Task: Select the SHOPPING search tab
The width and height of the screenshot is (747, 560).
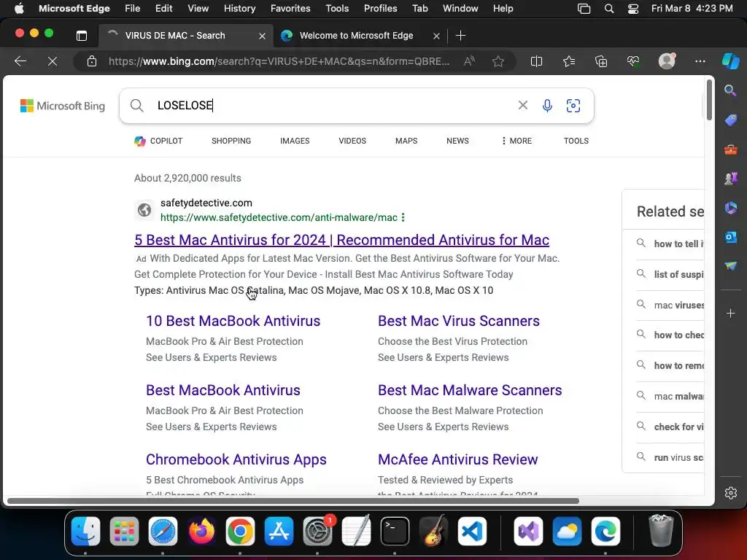Action: [x=231, y=141]
